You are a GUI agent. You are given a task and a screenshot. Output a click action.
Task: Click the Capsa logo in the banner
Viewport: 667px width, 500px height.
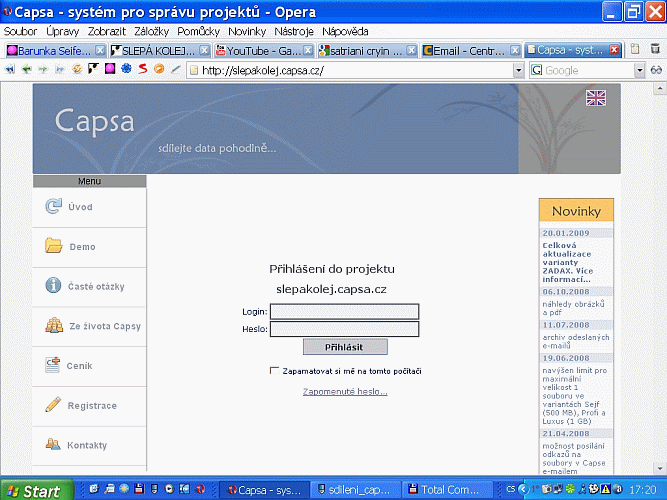pyautogui.click(x=94, y=121)
